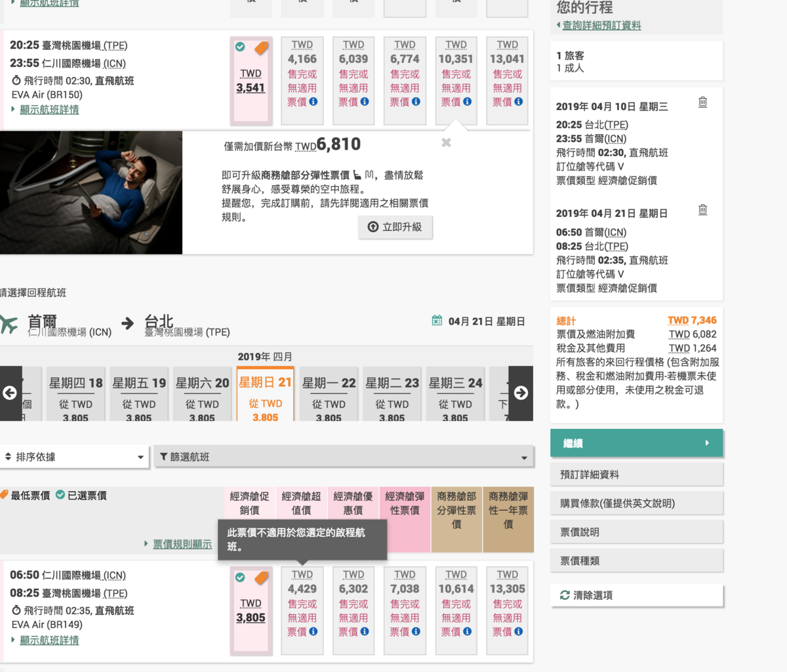787x672 pixels.
Task: Open info icon in TWD 13,041 fare cell
Action: pos(519,102)
